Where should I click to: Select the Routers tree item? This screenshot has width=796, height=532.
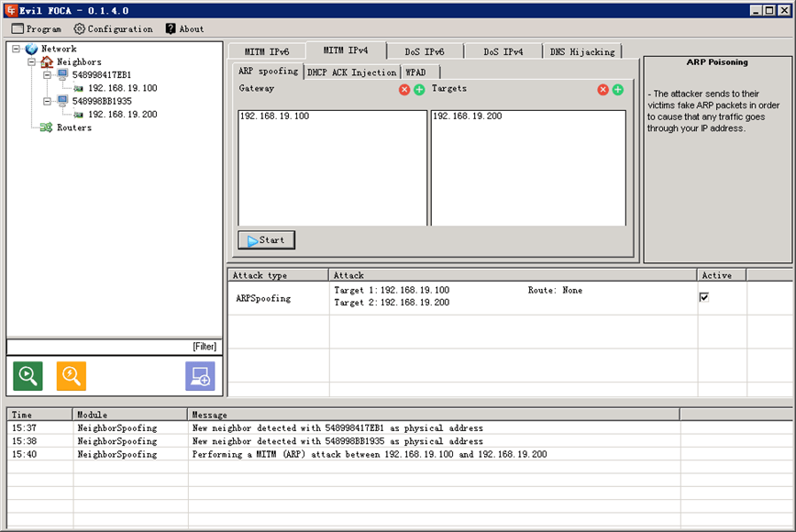click(74, 127)
